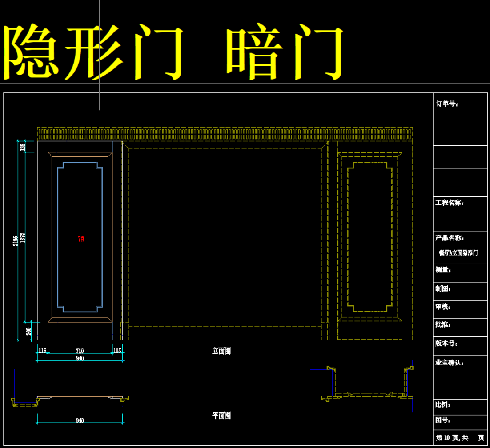This screenshot has height=448, width=490.
Task: Select the large yellow 暗门 title text
Action: pyautogui.click(x=285, y=52)
